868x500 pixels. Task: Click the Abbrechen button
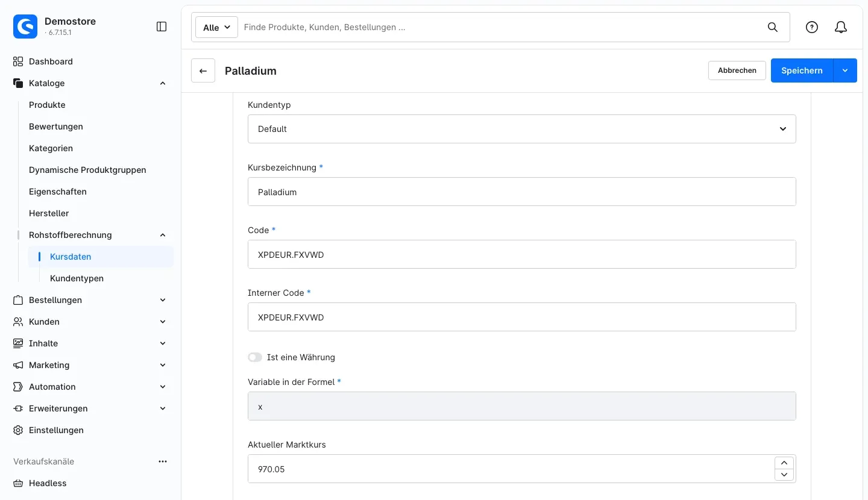(737, 70)
